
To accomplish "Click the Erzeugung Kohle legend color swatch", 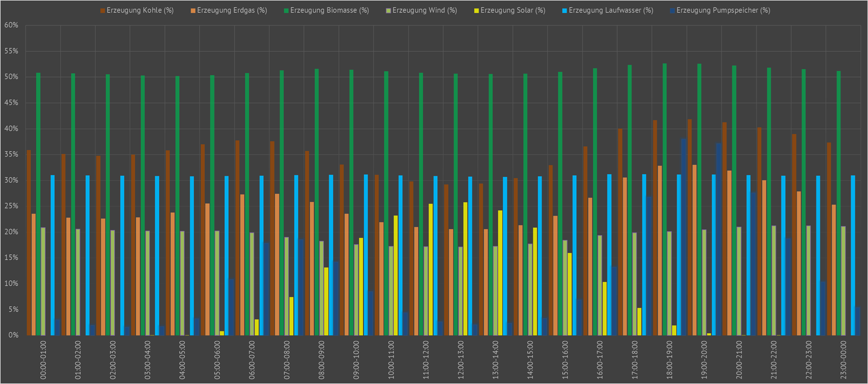I will click(102, 10).
